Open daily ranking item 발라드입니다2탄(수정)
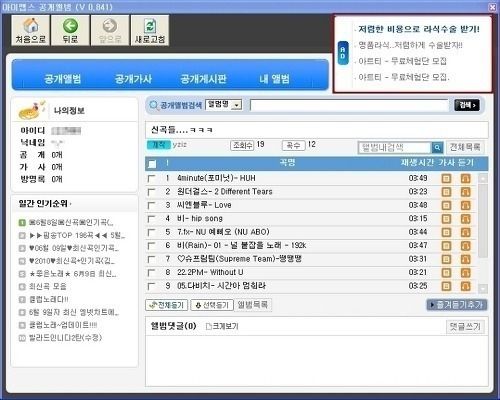 (65, 338)
